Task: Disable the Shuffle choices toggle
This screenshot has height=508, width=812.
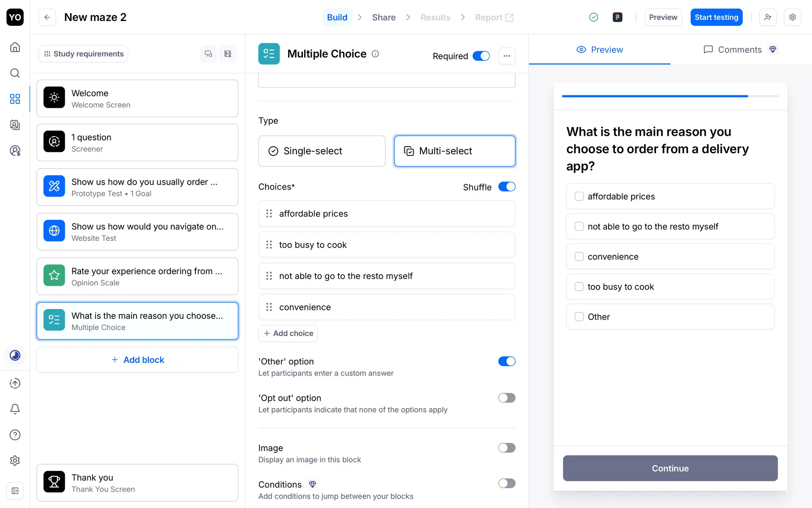Action: pos(506,187)
